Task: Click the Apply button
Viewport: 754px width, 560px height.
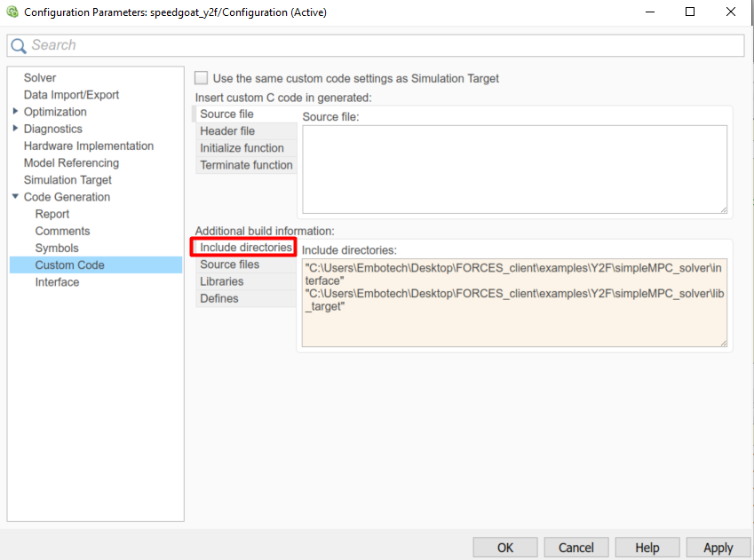Action: pyautogui.click(x=718, y=548)
